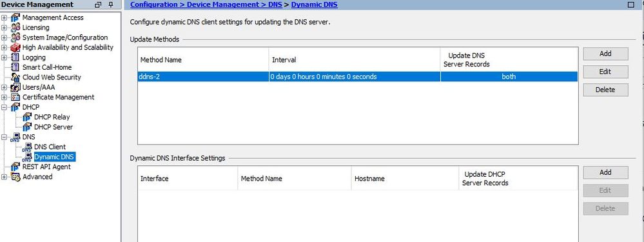Select REST API Agent in tree
The height and width of the screenshot is (242, 644).
[46, 166]
